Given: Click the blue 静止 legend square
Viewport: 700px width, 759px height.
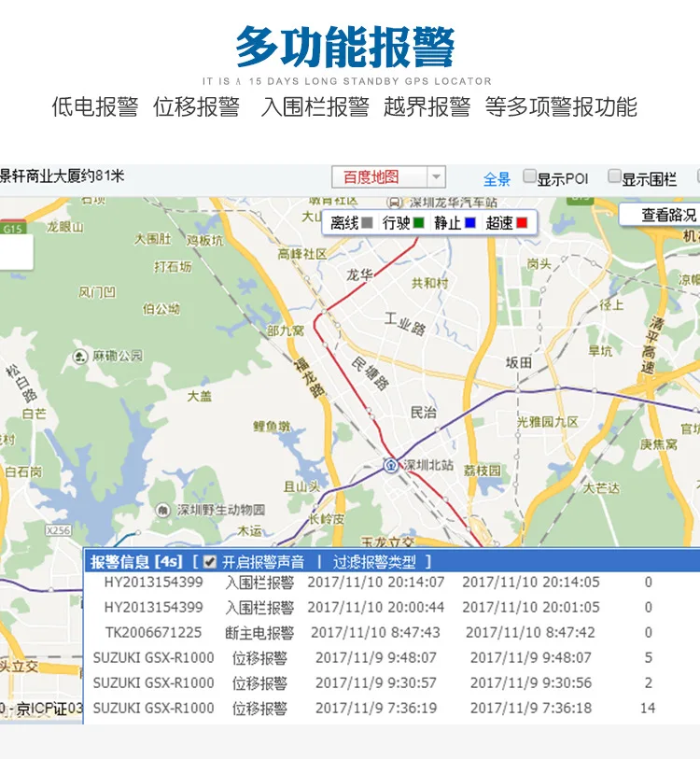Looking at the screenshot, I should [470, 223].
